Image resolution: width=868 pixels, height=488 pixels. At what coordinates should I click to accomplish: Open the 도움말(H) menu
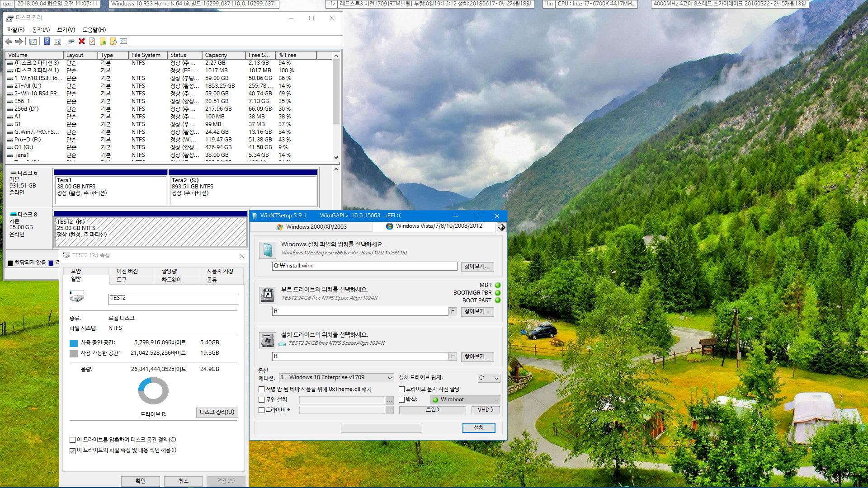94,30
